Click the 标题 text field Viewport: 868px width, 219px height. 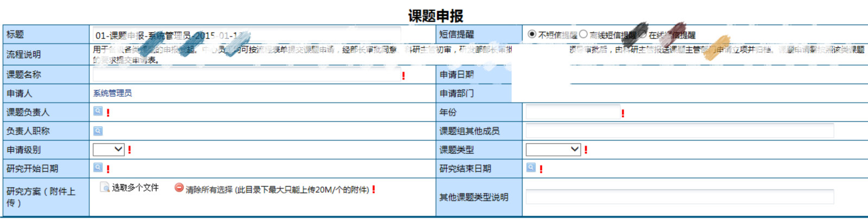click(247, 35)
